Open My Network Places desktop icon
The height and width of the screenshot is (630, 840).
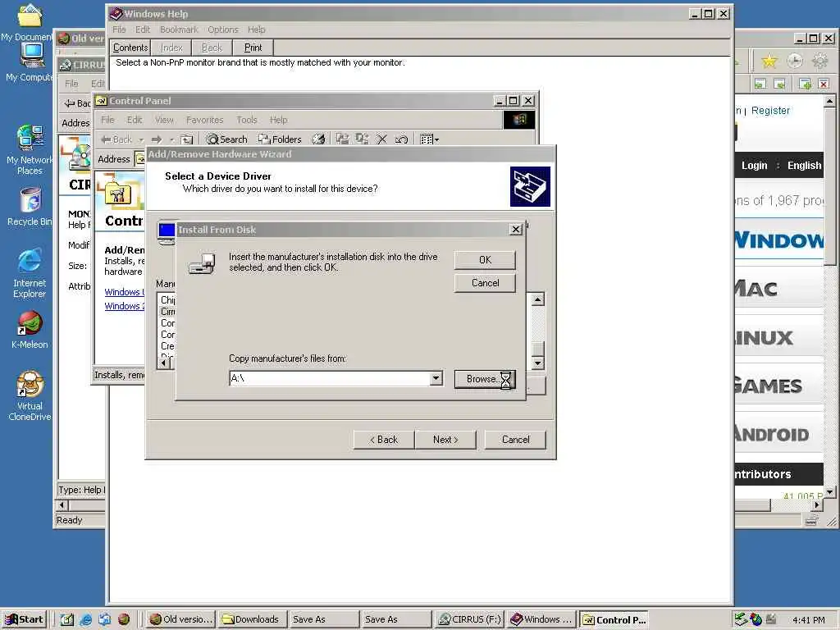(30, 149)
